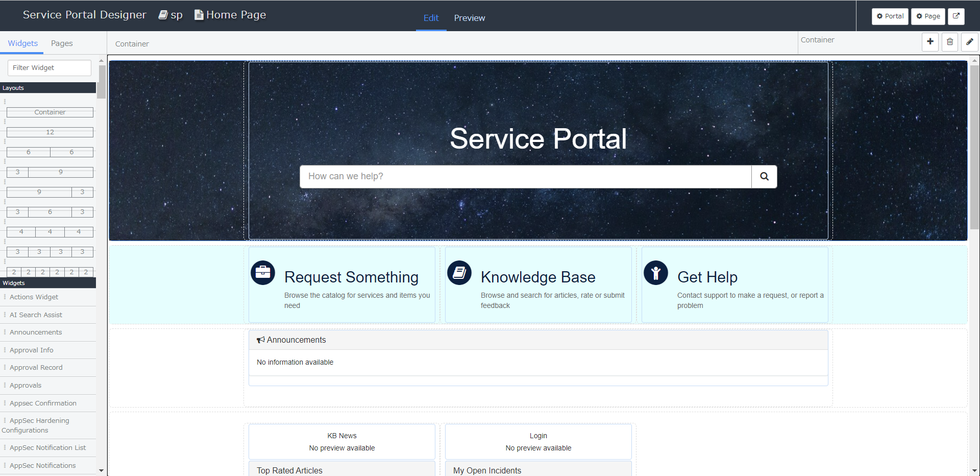This screenshot has width=980, height=476.
Task: Click the Get Help person icon
Action: (656, 272)
